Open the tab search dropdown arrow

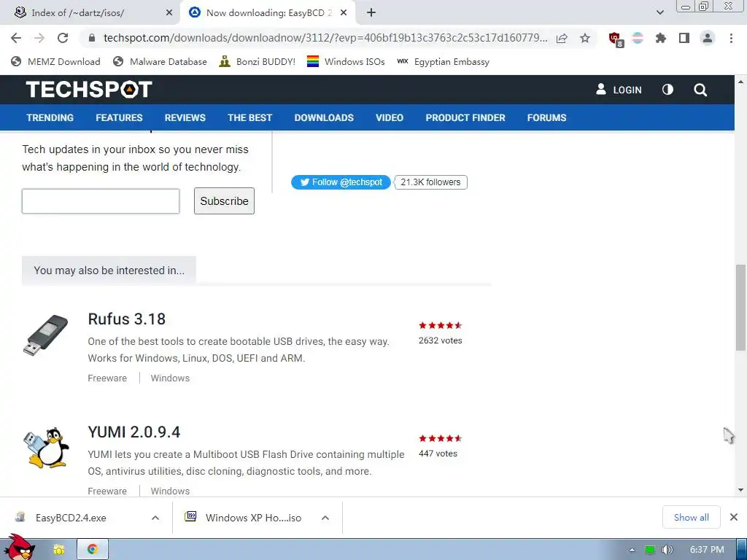pos(659,12)
